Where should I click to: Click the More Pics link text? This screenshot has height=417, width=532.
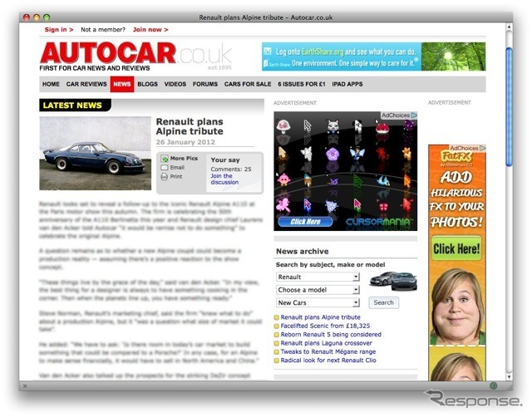point(184,159)
